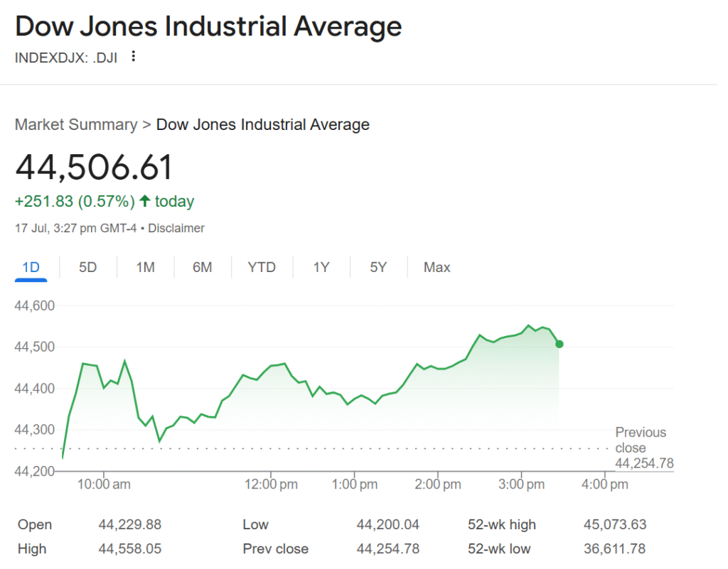The width and height of the screenshot is (728, 569).
Task: Click the green current-price dot on the chart
Action: tap(560, 344)
